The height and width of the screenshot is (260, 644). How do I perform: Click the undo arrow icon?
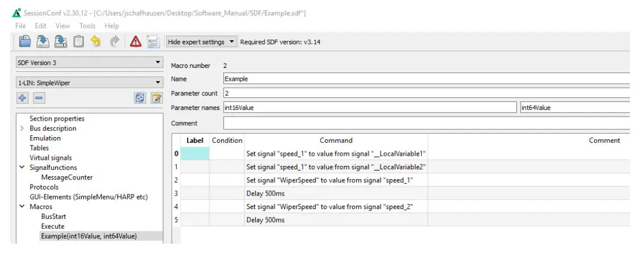click(96, 41)
